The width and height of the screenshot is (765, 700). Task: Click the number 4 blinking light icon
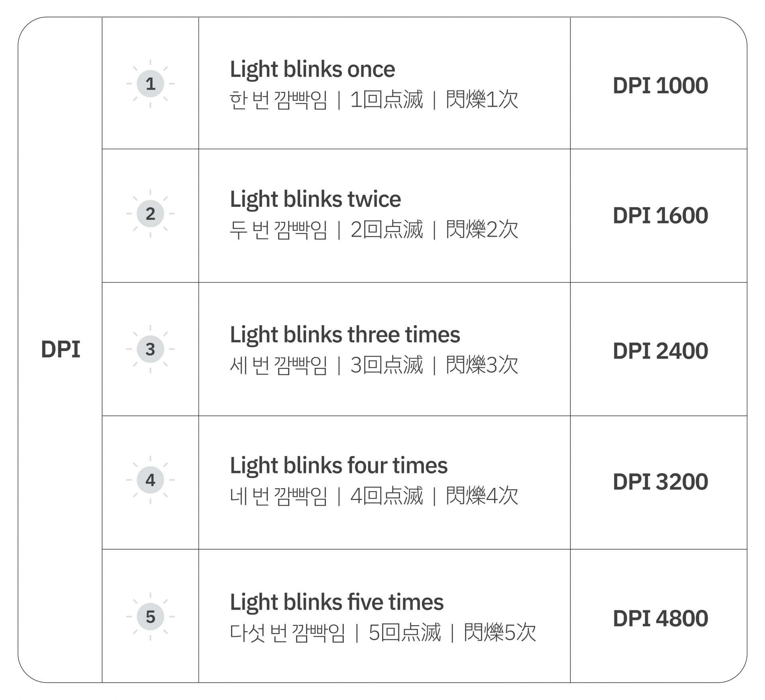[x=150, y=480]
